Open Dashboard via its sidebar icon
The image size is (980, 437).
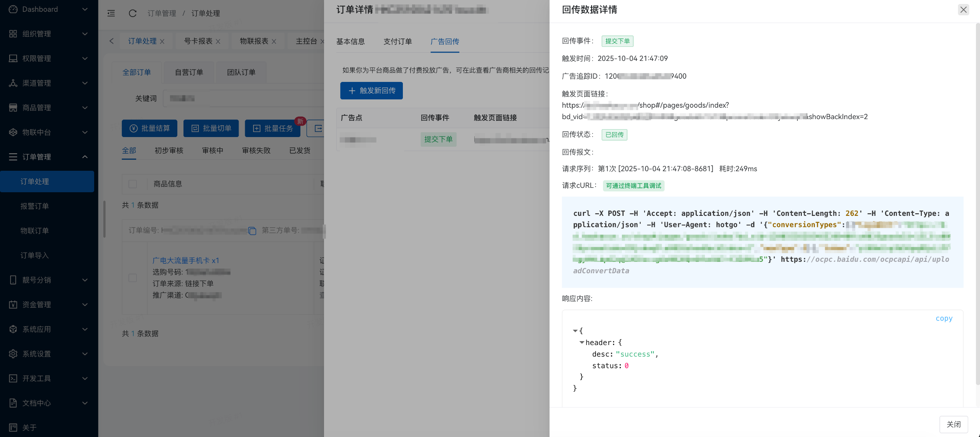click(13, 9)
